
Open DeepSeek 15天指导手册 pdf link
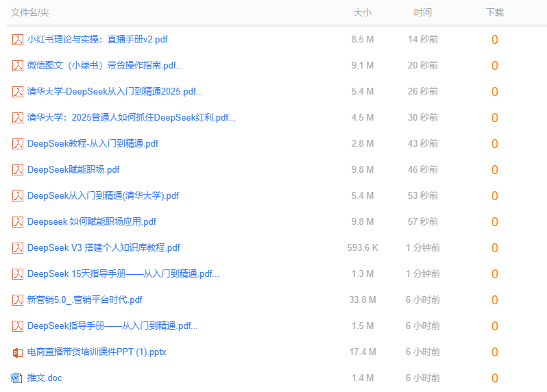(123, 273)
